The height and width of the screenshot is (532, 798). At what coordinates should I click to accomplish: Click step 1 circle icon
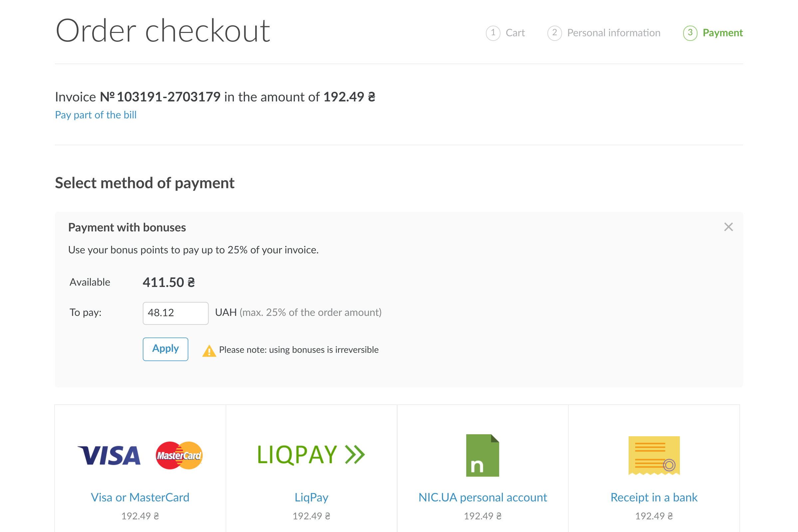click(x=493, y=33)
